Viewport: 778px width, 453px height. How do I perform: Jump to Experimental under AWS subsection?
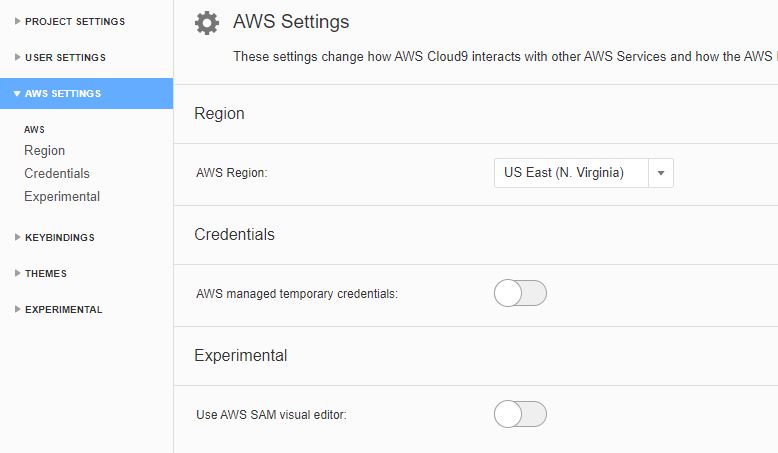click(62, 196)
